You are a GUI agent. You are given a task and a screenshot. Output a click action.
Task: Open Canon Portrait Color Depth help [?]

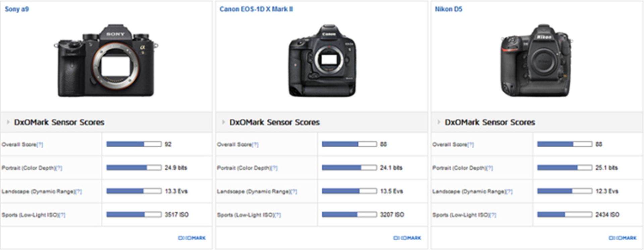(274, 168)
